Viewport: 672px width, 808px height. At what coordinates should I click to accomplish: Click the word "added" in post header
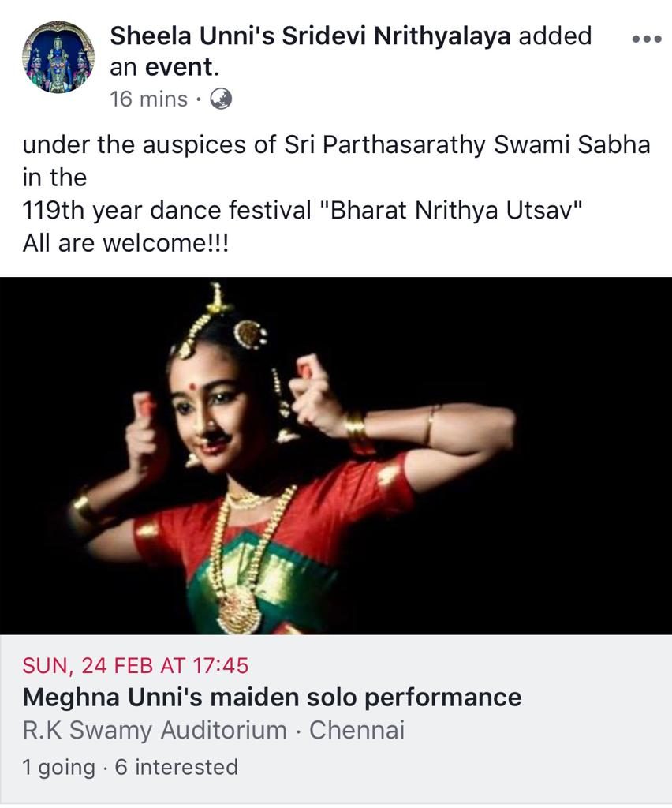555,36
